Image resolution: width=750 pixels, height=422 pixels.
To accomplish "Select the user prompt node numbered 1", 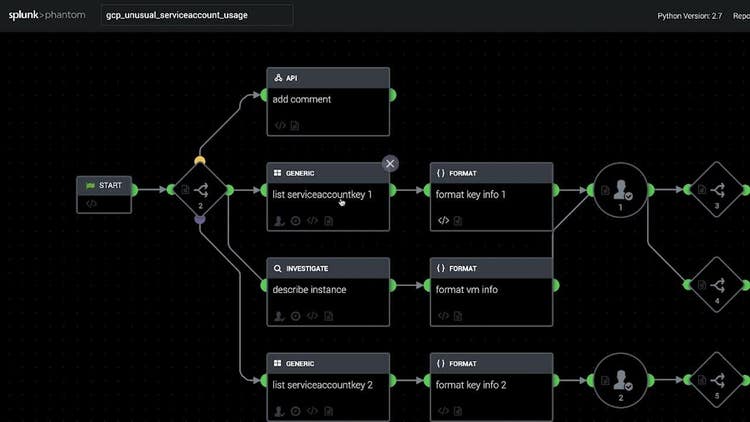I will [x=620, y=189].
